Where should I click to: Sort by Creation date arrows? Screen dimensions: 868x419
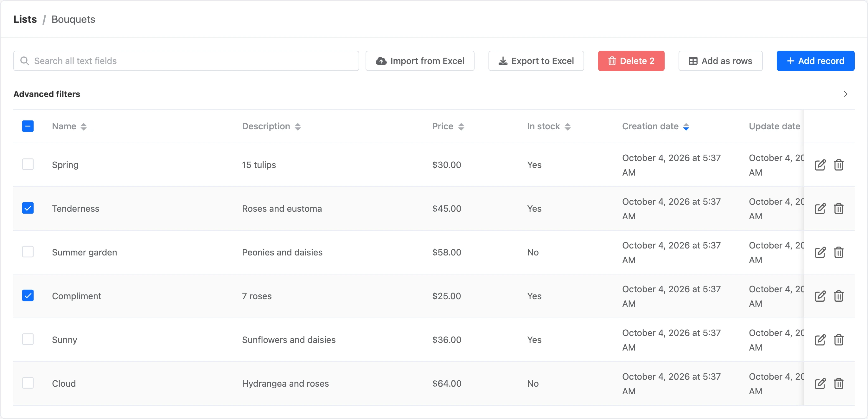[x=686, y=126]
